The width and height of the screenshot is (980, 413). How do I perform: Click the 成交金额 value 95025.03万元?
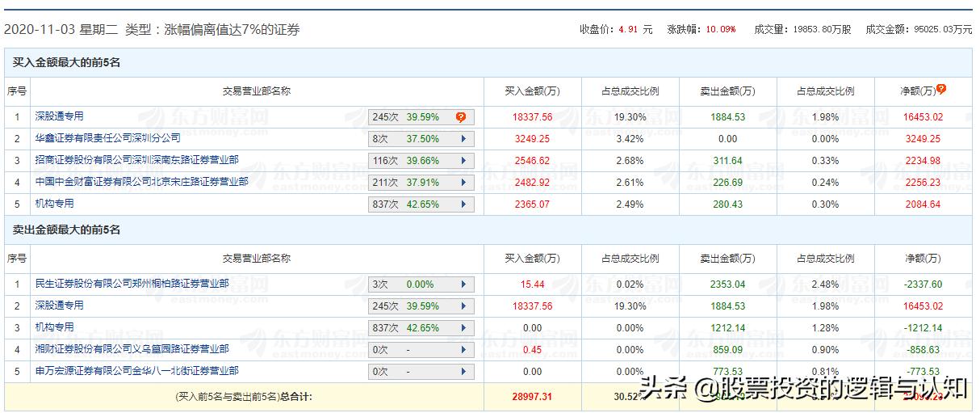click(944, 30)
